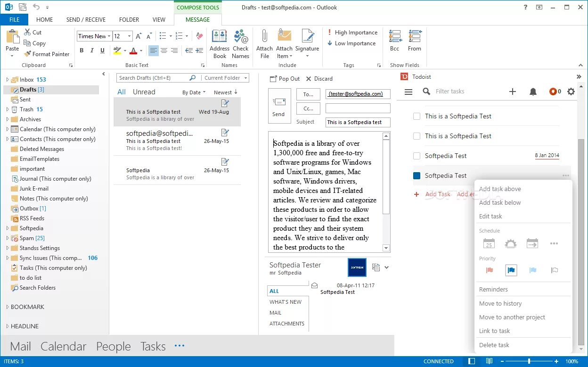The width and height of the screenshot is (588, 367).
Task: Click Pop Out button
Action: tap(285, 79)
